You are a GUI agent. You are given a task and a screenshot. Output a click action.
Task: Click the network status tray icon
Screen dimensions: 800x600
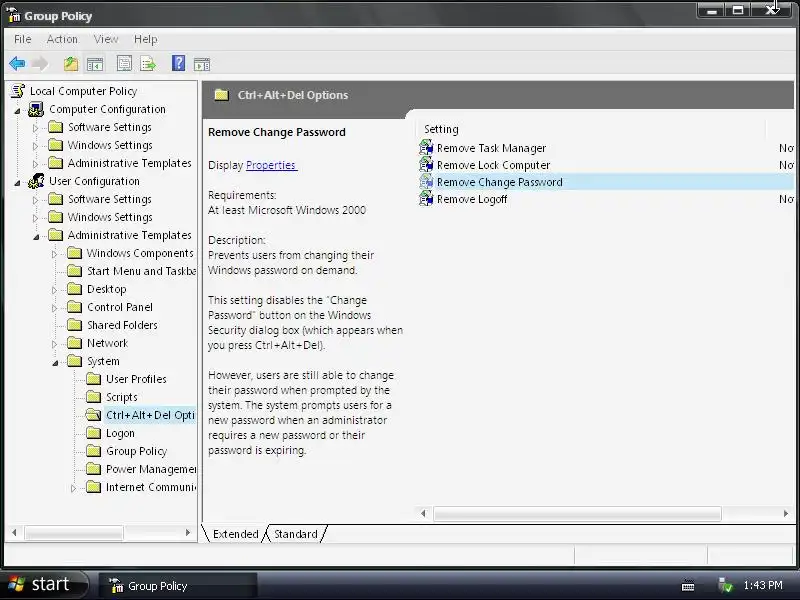coord(725,585)
